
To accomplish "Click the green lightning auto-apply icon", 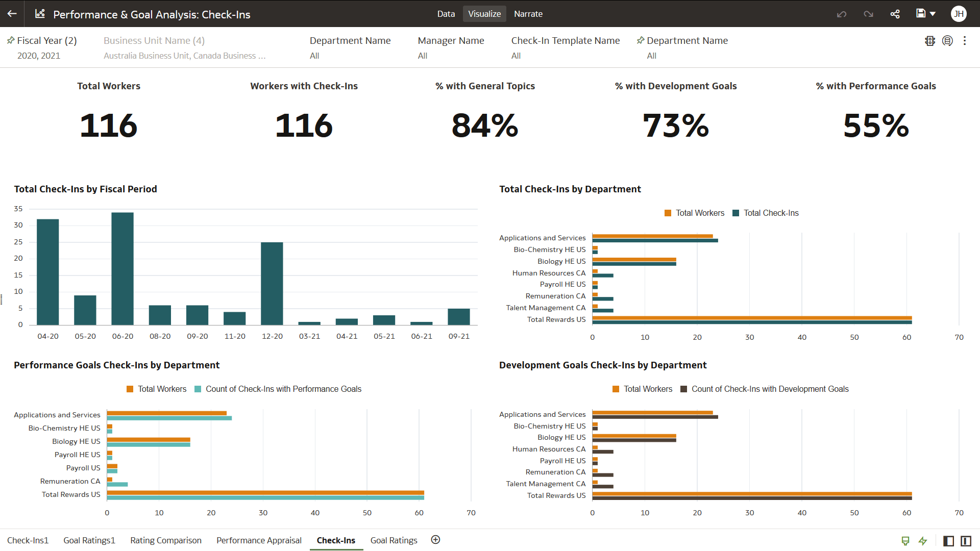I will pos(922,541).
